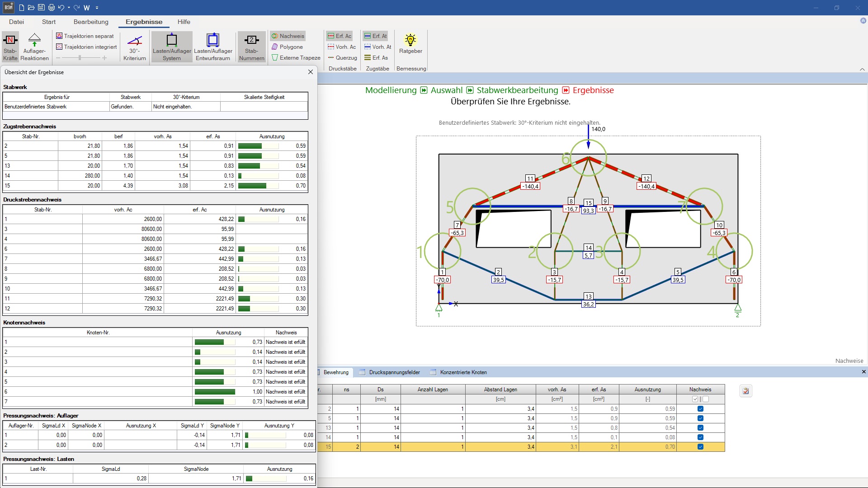The width and height of the screenshot is (868, 488).
Task: Uncheck the Nachweis checkbox for Stab 15
Action: click(700, 447)
